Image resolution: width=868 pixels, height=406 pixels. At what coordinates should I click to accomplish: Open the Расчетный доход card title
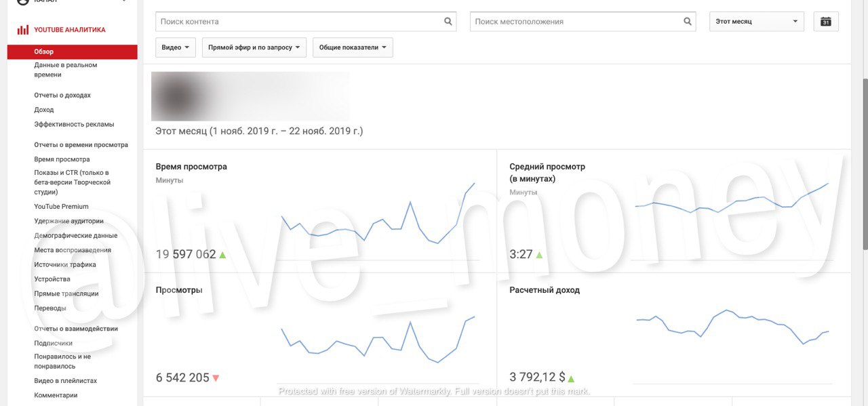pyautogui.click(x=545, y=290)
